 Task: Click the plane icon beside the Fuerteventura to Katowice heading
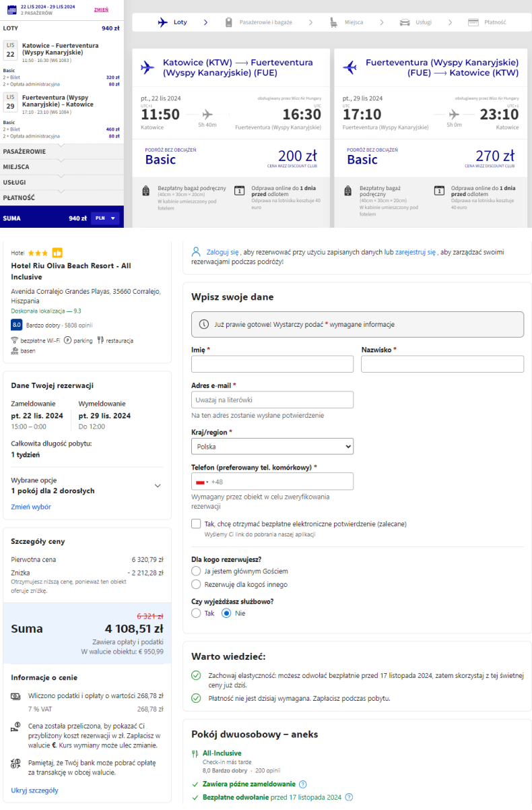click(350, 67)
